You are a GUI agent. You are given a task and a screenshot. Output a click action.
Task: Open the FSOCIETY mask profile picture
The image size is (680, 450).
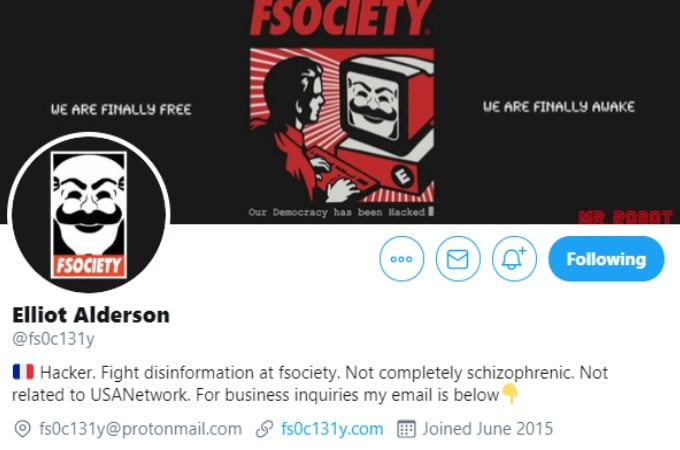[89, 214]
